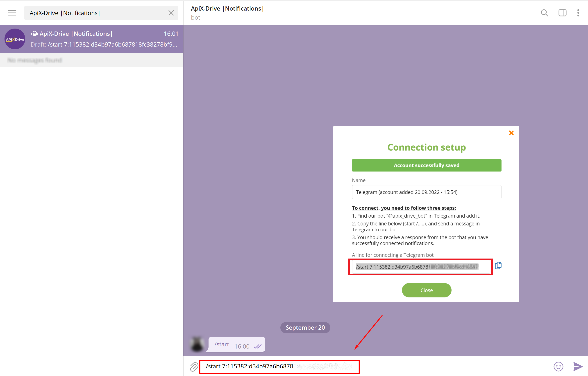The height and width of the screenshot is (376, 588).
Task: Expand the ApiX-Drive Notifications conversation
Action: point(93,38)
